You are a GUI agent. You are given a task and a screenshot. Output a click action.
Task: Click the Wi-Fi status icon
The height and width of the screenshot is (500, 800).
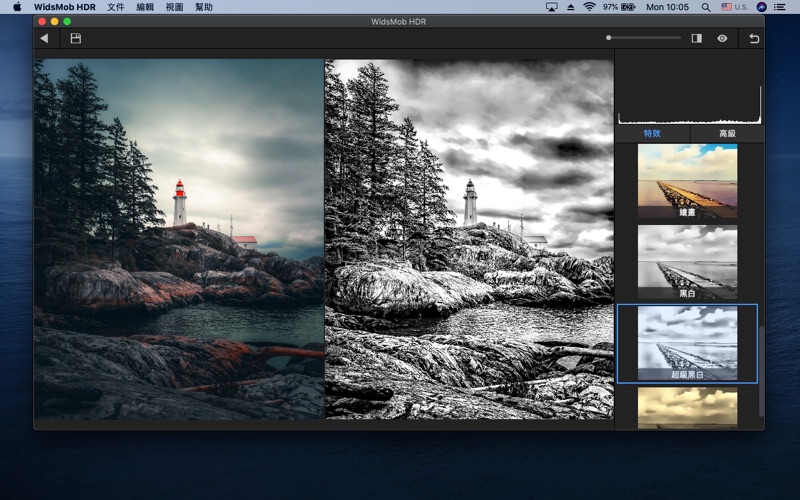pyautogui.click(x=589, y=7)
